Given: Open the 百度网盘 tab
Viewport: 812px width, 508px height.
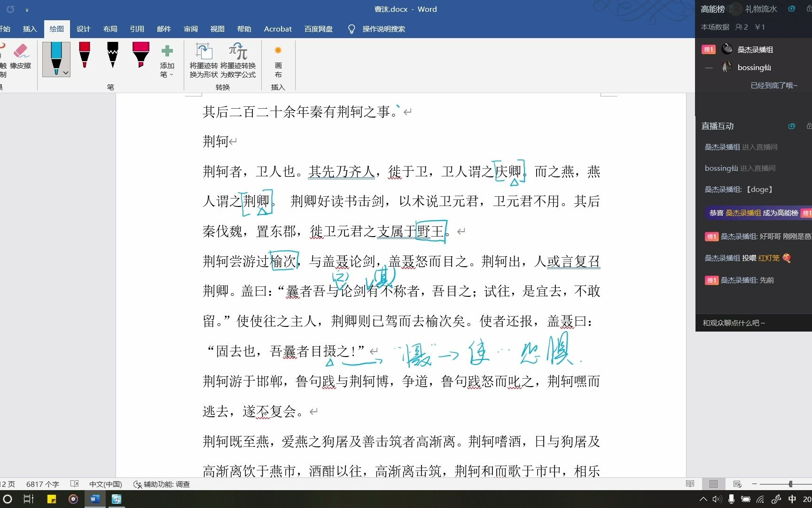Looking at the screenshot, I should (x=319, y=29).
